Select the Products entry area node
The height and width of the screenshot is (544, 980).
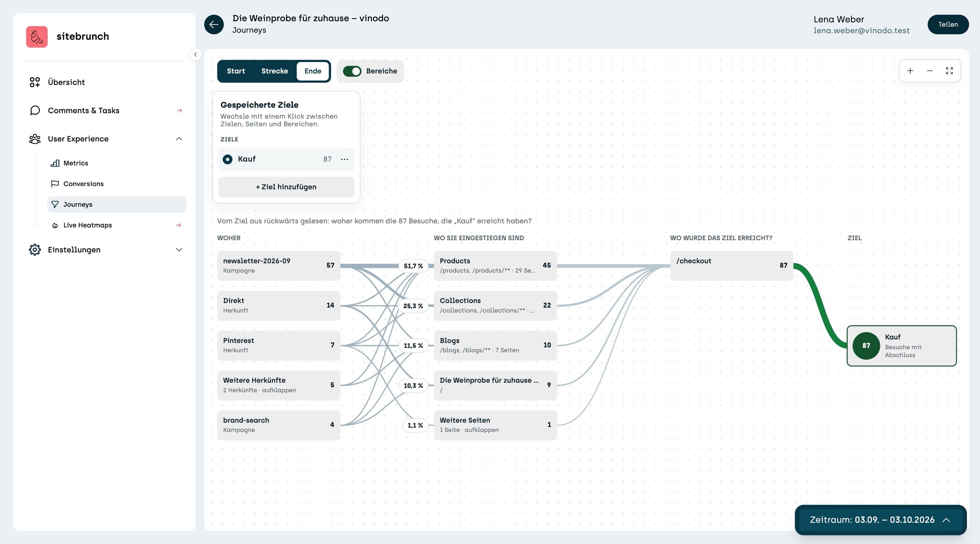[x=495, y=266]
